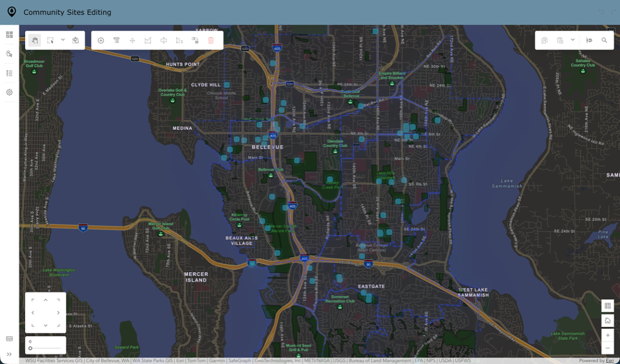The image size is (620, 364).
Task: Click the Somerset Recreation Club label
Action: pyautogui.click(x=340, y=298)
